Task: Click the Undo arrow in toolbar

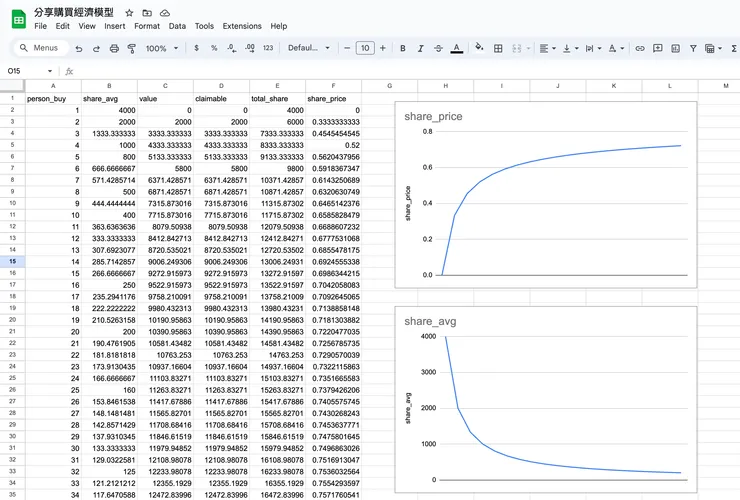Action: 79,48
